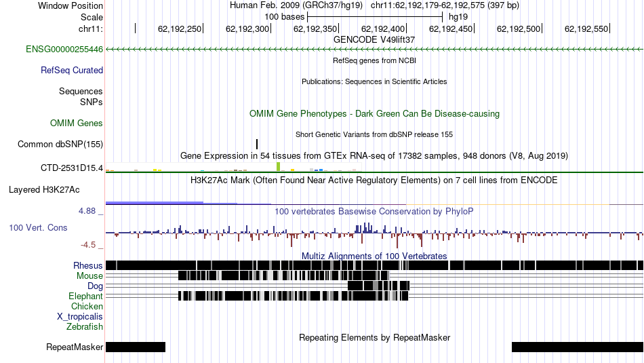The image size is (644, 363).
Task: Click the chr11: ruler label
Action: coord(90,28)
